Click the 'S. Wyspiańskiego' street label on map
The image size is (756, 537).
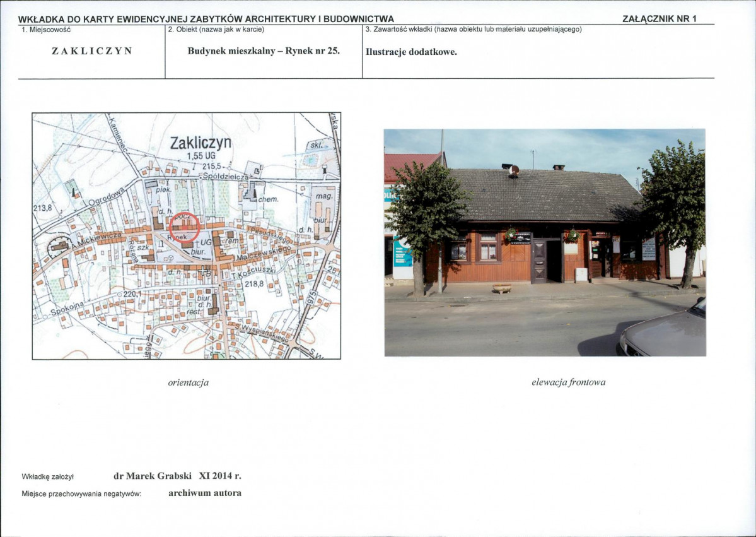point(263,333)
